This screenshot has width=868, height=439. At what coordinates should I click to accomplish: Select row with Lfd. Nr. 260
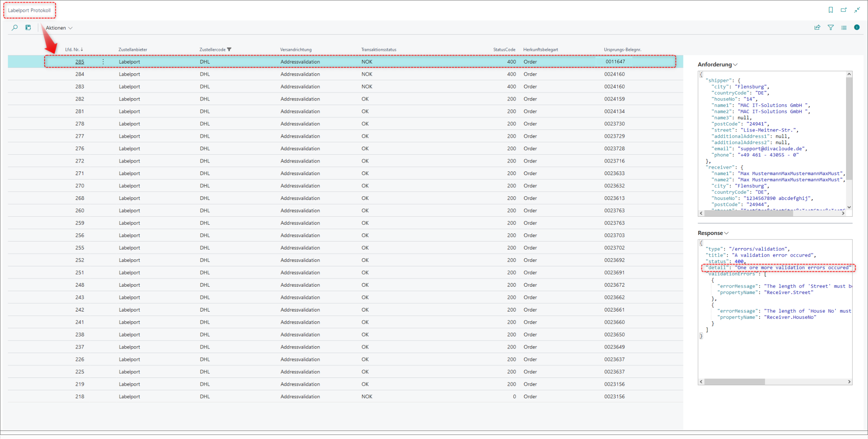pyautogui.click(x=346, y=211)
